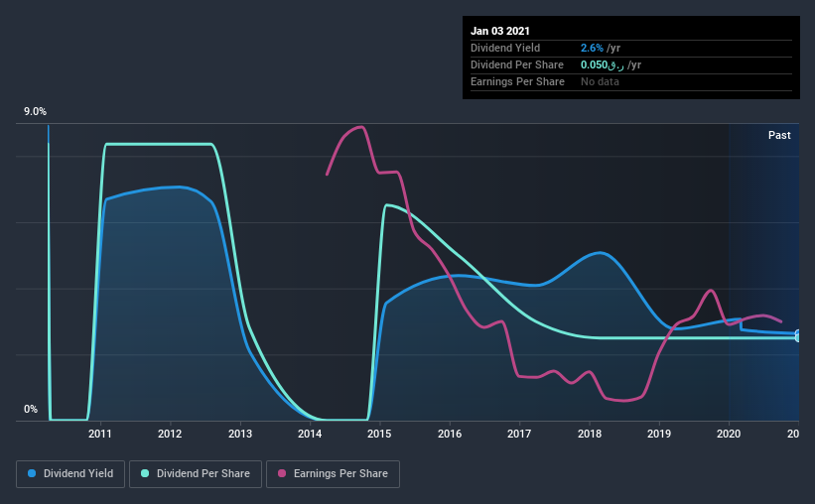Click the 2013 x-axis label

point(240,434)
